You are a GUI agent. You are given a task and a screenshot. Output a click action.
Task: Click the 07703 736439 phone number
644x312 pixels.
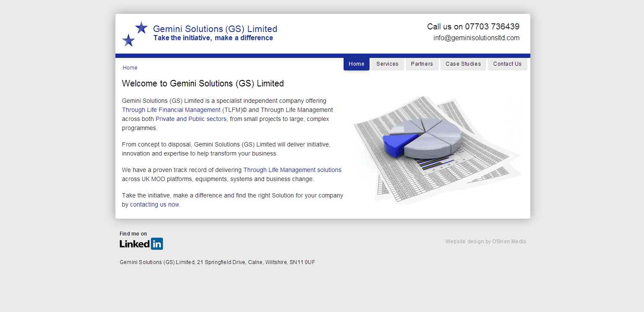[x=492, y=27]
